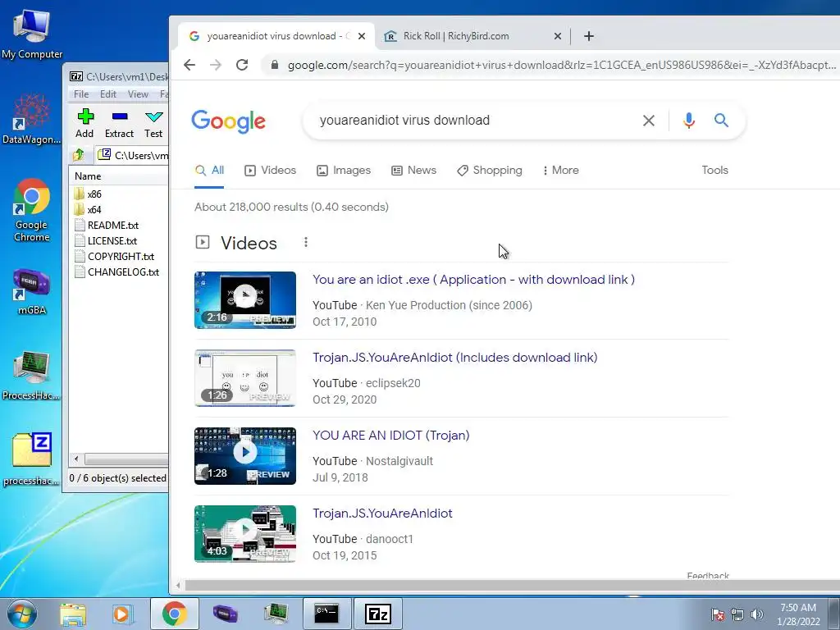
Task: Open Action Center flag in tray
Action: 718,614
